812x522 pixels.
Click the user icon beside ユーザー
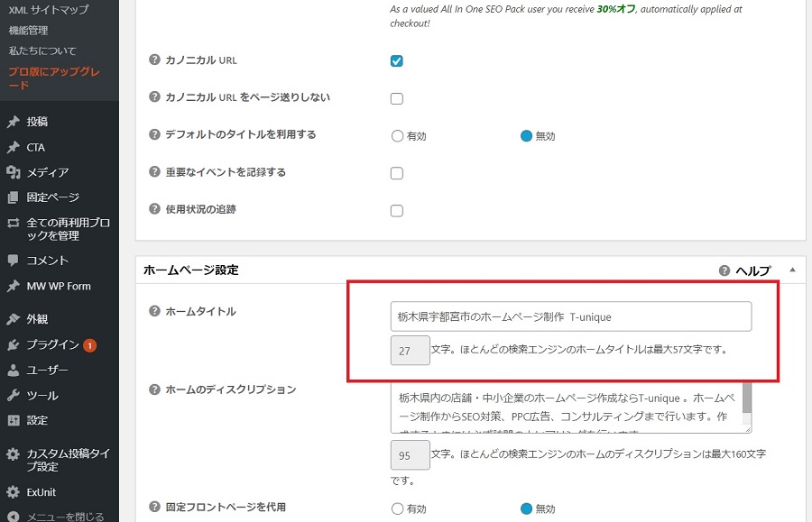[13, 370]
